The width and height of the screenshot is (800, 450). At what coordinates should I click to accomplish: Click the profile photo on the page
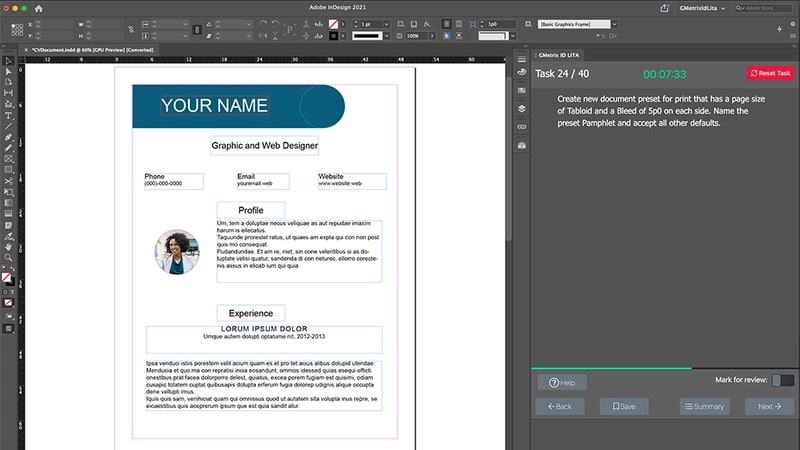pos(177,252)
